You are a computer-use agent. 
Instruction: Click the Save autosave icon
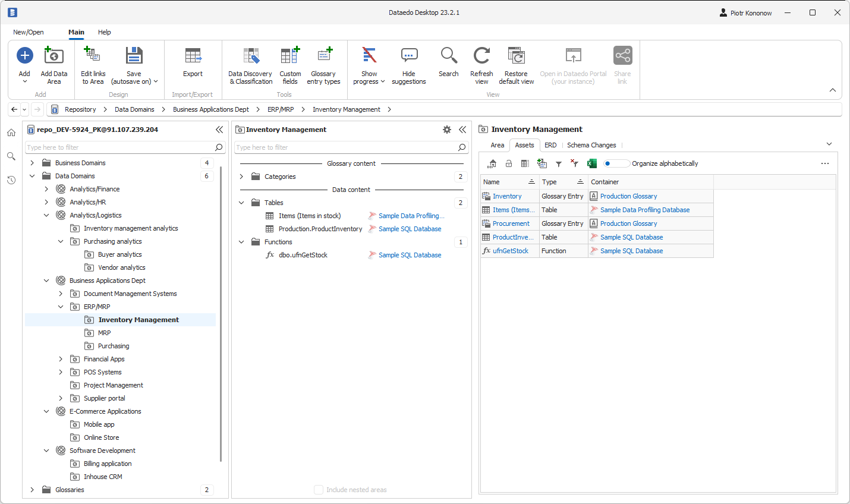click(134, 55)
